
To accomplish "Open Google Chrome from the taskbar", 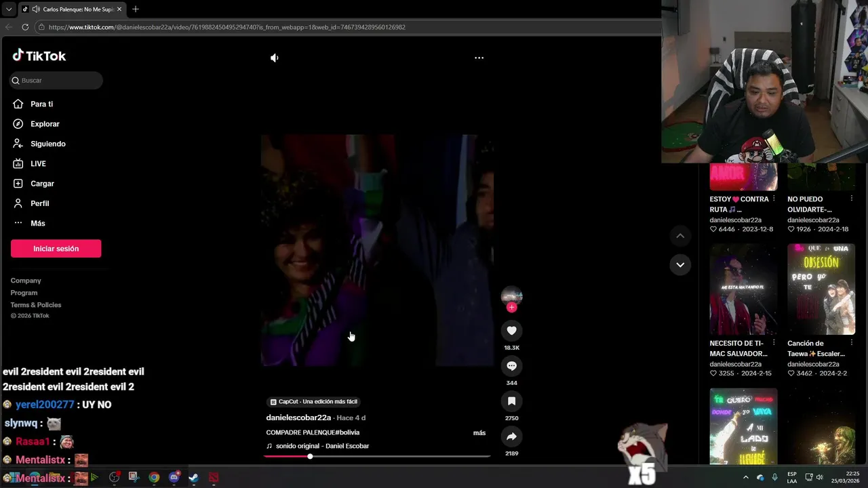I will (x=154, y=477).
